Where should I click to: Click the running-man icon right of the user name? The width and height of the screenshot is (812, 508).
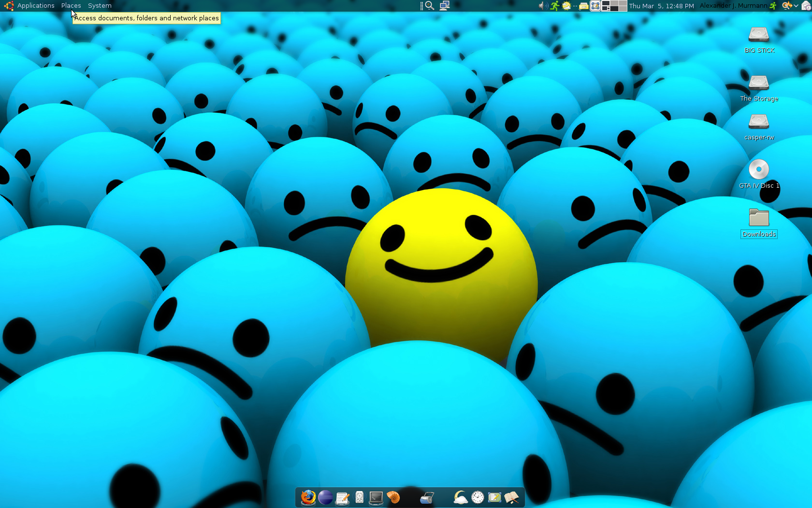pyautogui.click(x=773, y=6)
